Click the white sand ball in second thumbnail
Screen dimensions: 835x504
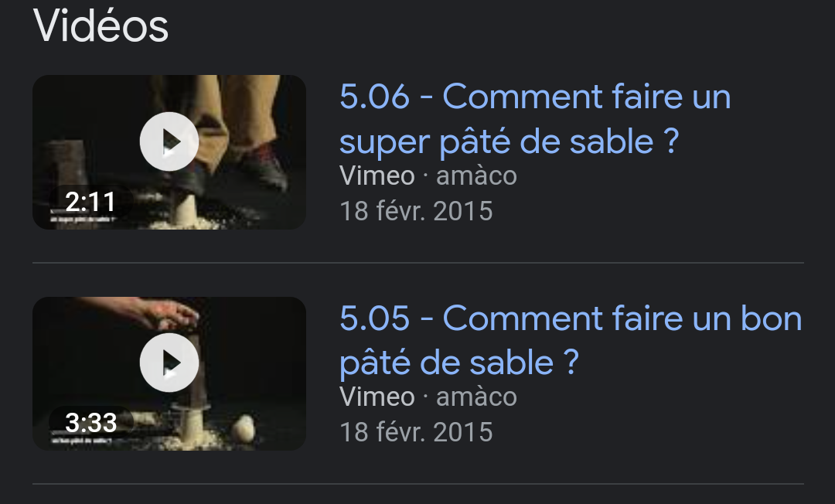coord(244,428)
